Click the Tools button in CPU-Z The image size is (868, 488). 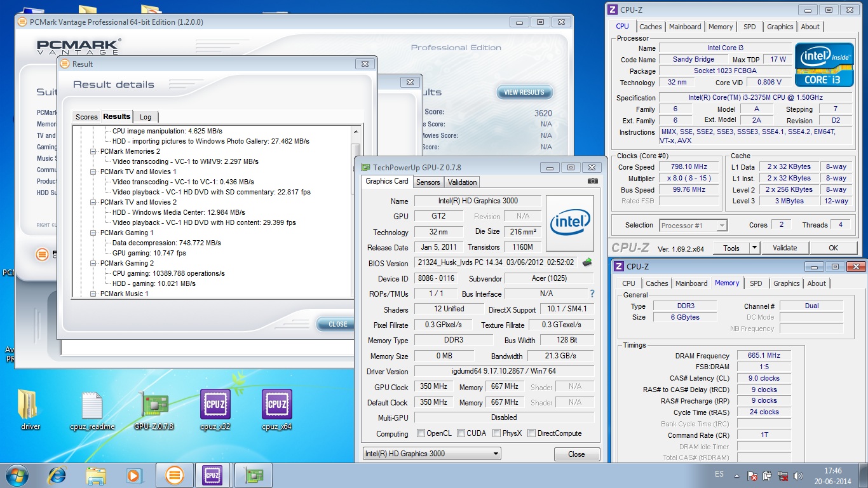pyautogui.click(x=731, y=248)
